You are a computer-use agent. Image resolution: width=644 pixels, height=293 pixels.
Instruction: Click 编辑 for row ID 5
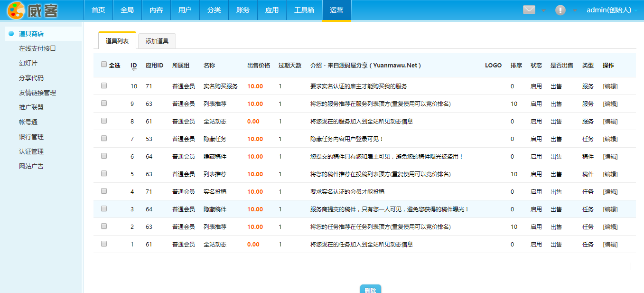[610, 174]
